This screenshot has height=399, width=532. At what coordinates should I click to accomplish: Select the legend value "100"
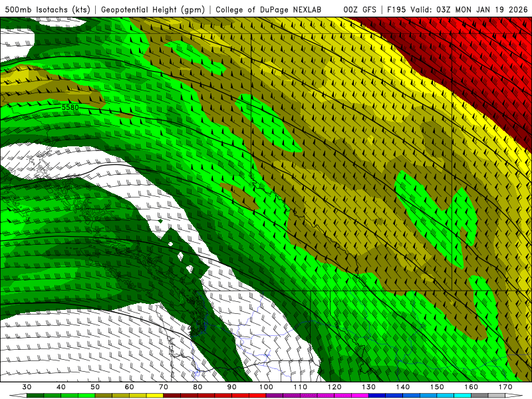pos(266,387)
